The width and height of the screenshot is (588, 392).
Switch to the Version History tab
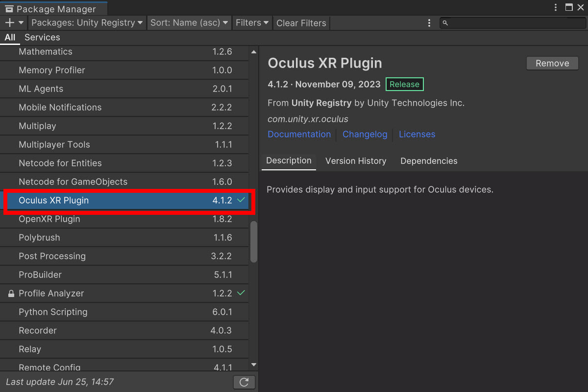tap(356, 161)
